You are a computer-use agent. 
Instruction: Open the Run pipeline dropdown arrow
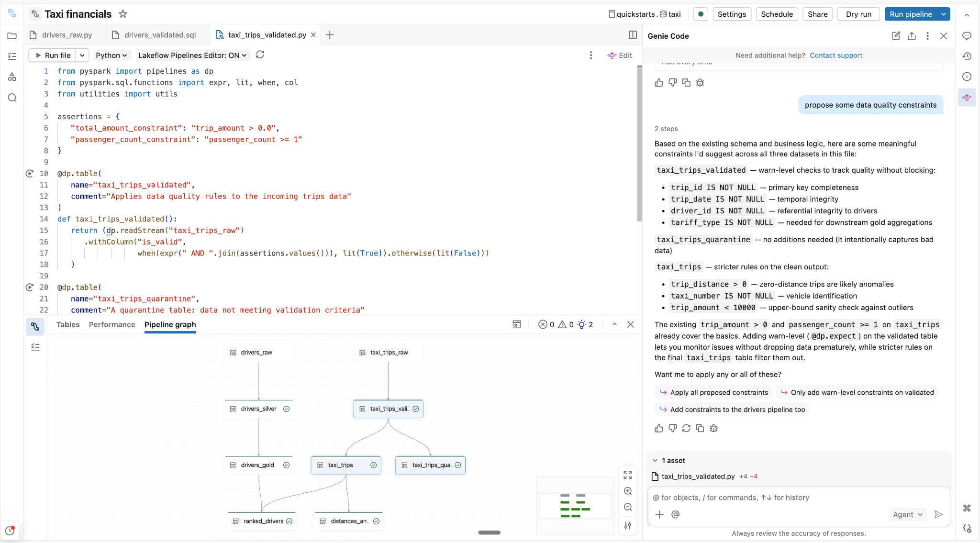[943, 14]
